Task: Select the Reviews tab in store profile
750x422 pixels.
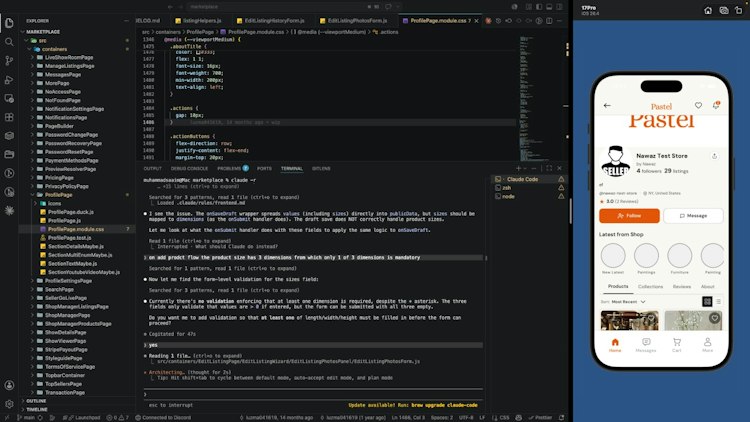Action: click(682, 287)
